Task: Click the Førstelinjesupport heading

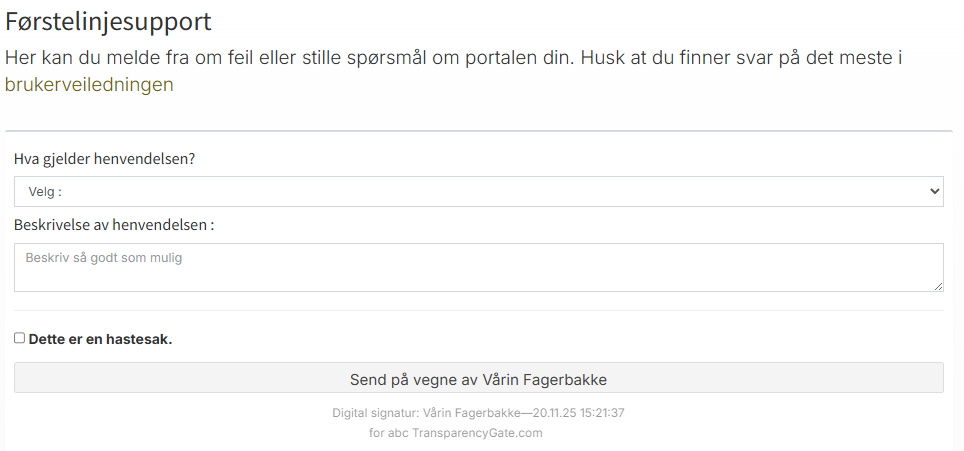Action: (x=108, y=21)
